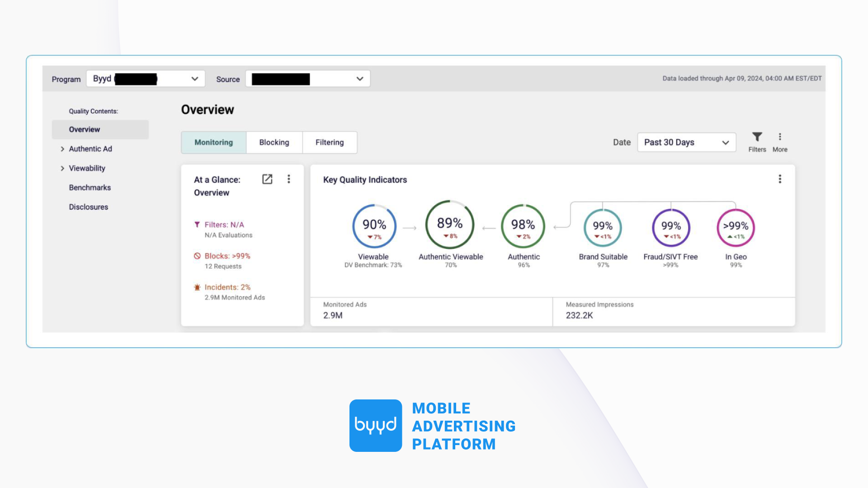Open At a Glance external link icon

point(267,179)
